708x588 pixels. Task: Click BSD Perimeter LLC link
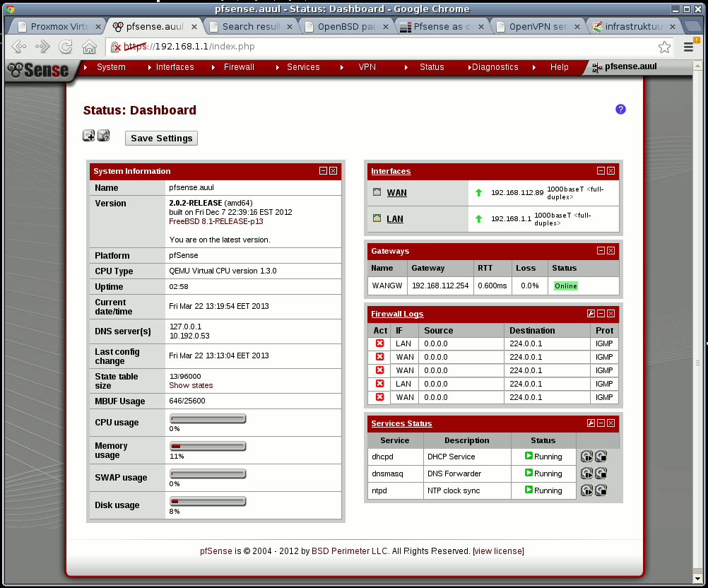click(350, 551)
